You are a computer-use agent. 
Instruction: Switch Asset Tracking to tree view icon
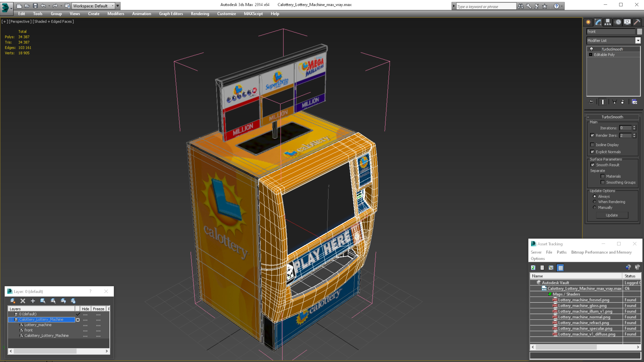point(551,267)
